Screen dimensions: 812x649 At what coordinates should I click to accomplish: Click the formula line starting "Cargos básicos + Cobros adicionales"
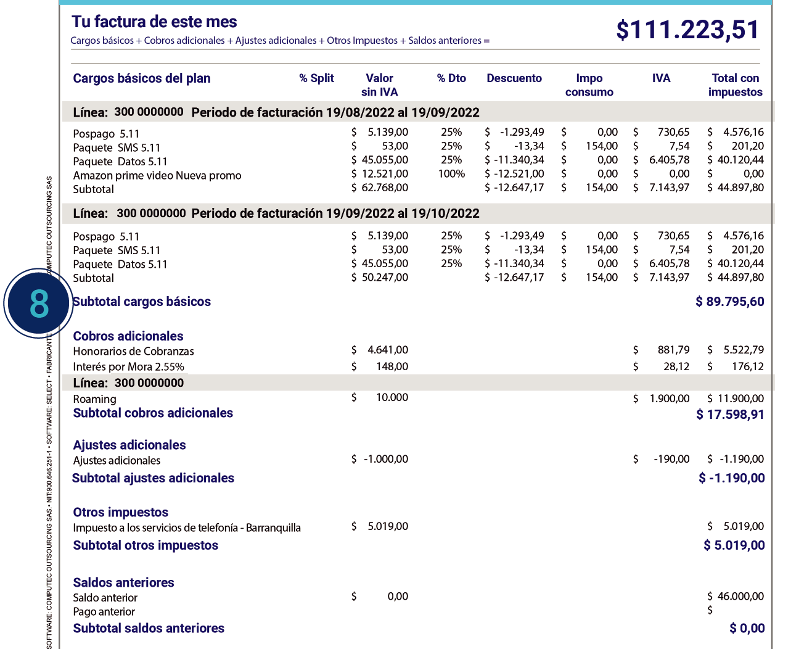pos(280,40)
